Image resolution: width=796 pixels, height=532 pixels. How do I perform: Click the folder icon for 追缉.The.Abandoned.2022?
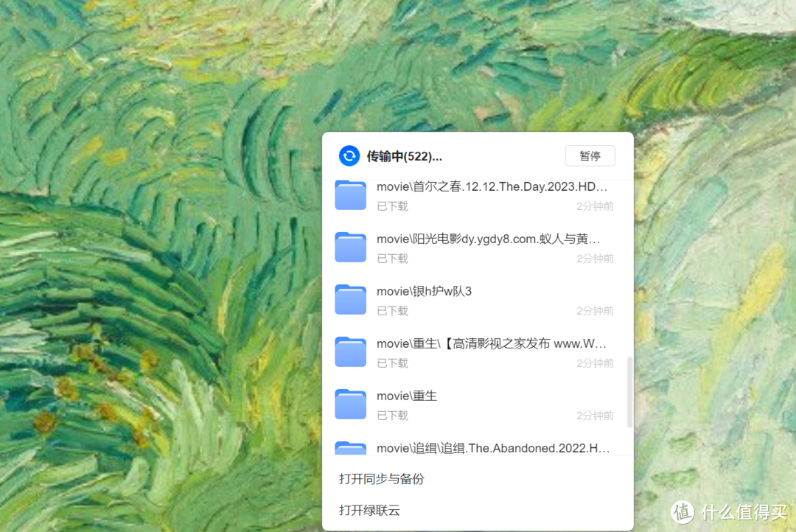click(350, 448)
